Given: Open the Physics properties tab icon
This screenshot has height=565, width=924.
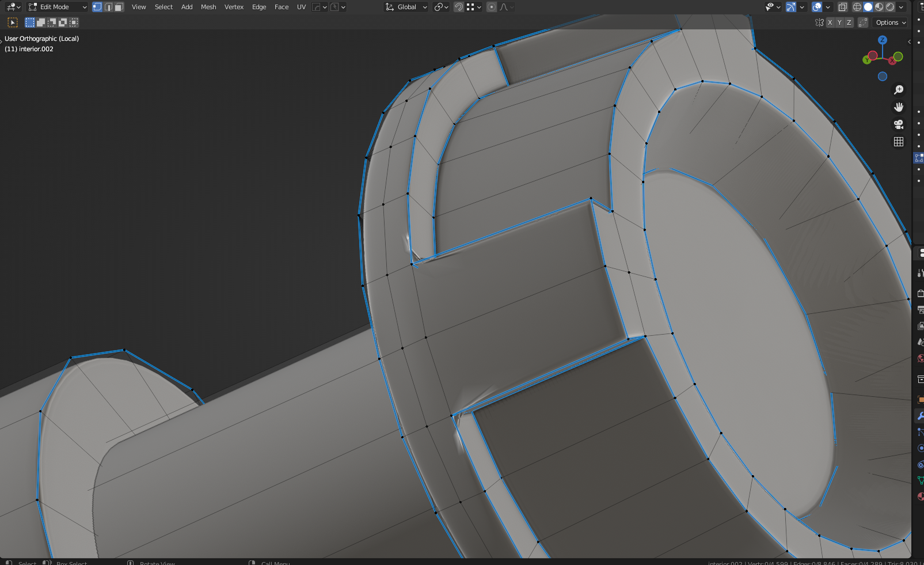Looking at the screenshot, I should (x=919, y=448).
